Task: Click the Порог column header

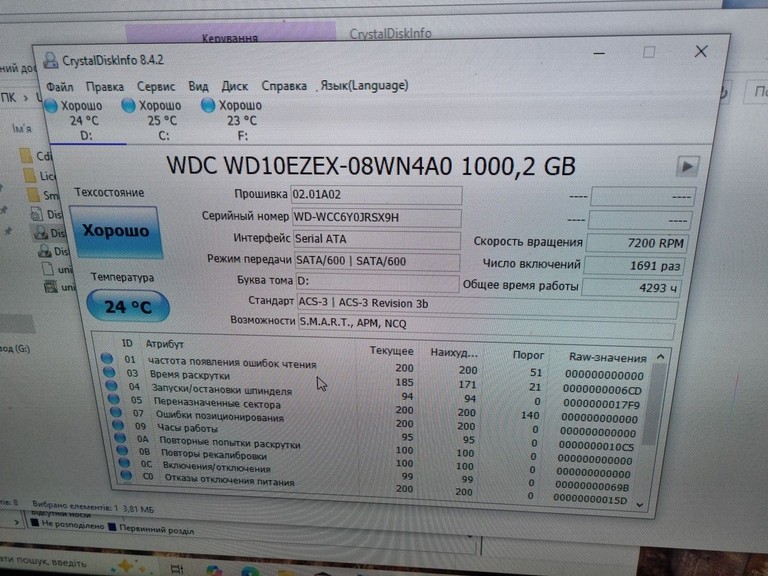Action: (528, 355)
